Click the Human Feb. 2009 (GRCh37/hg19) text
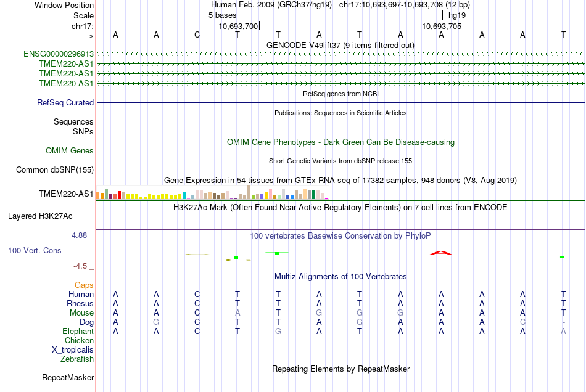The image size is (586, 392). (x=271, y=5)
